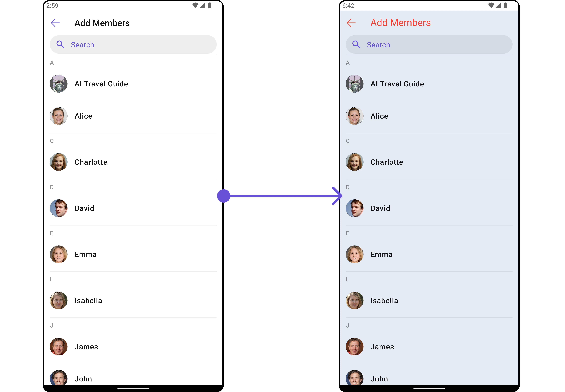Click the search magnifier icon on left phone

point(60,44)
